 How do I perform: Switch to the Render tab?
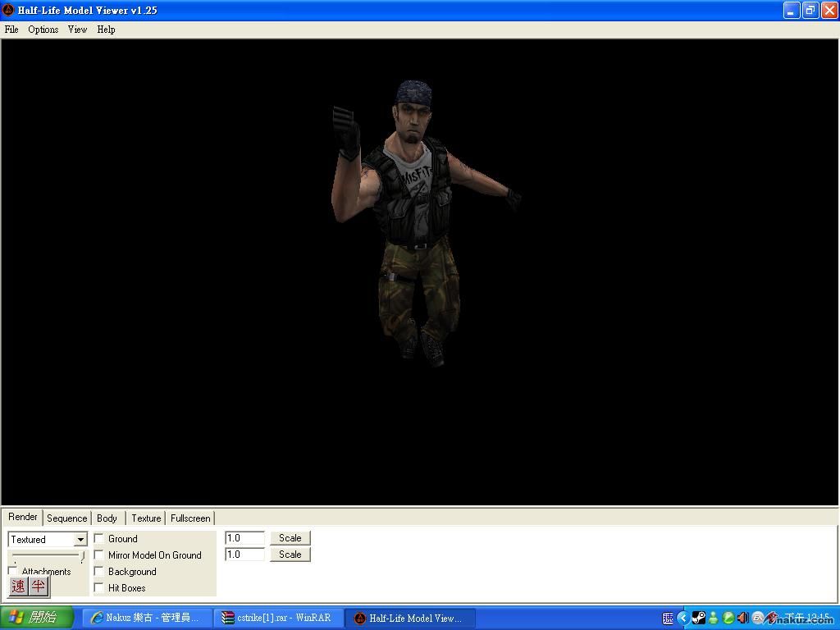click(22, 517)
